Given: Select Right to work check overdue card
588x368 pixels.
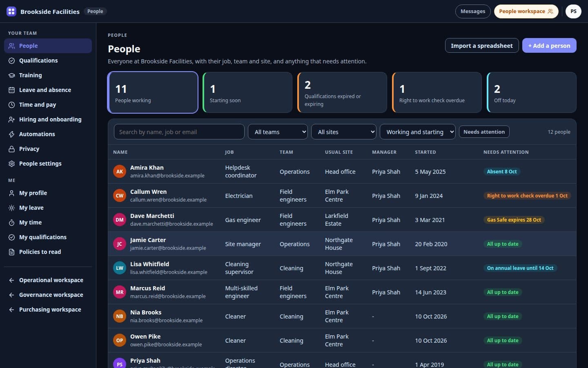Looking at the screenshot, I should (437, 92).
